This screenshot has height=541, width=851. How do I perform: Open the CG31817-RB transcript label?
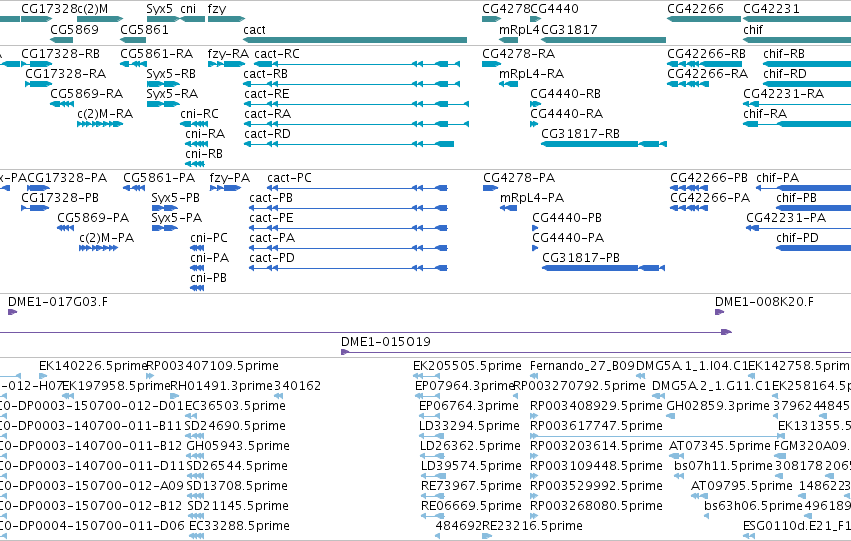[580, 134]
